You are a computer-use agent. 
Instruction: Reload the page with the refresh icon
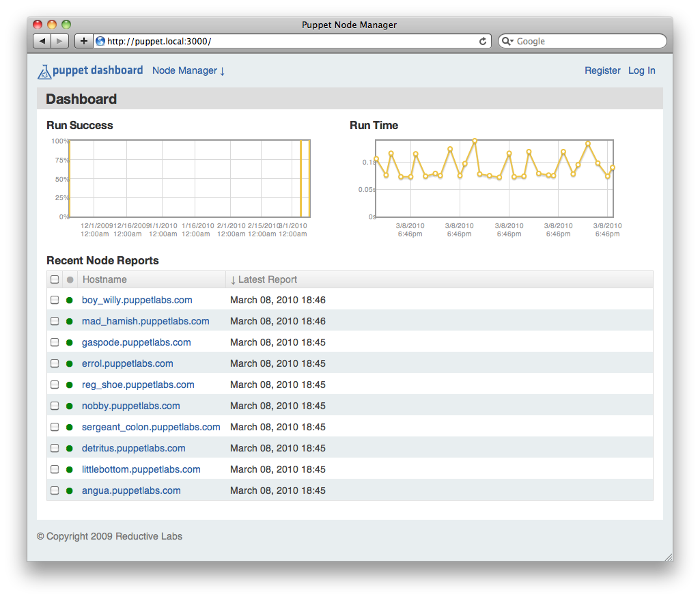point(483,41)
